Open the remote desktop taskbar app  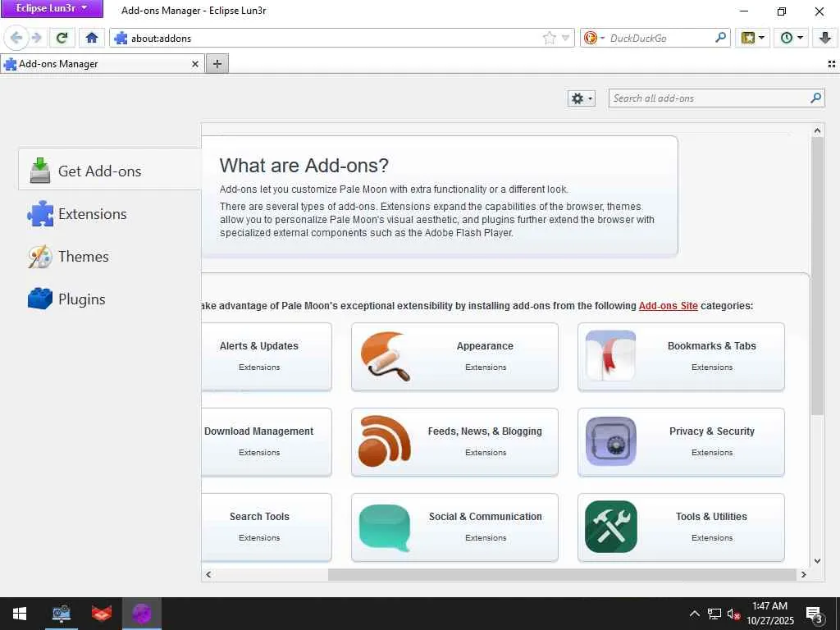pos(61,614)
